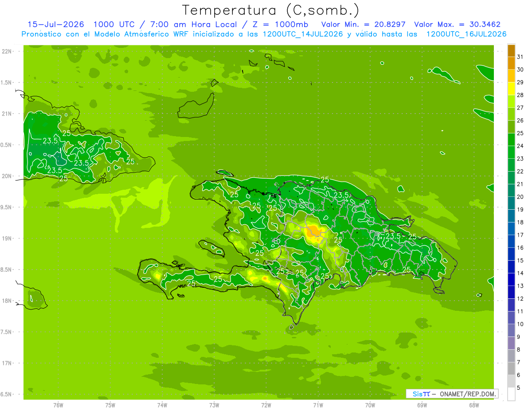Click the "70W" longitude axis label
532x411 pixels.
click(x=370, y=405)
